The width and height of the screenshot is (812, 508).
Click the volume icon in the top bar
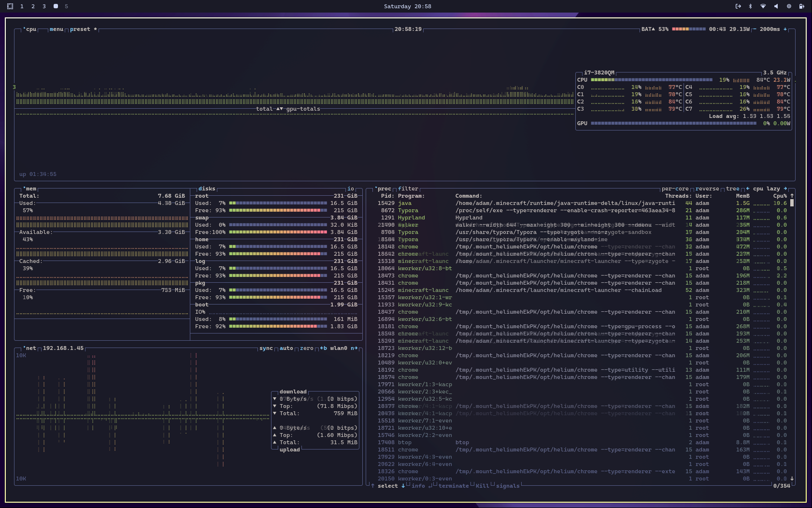point(776,6)
